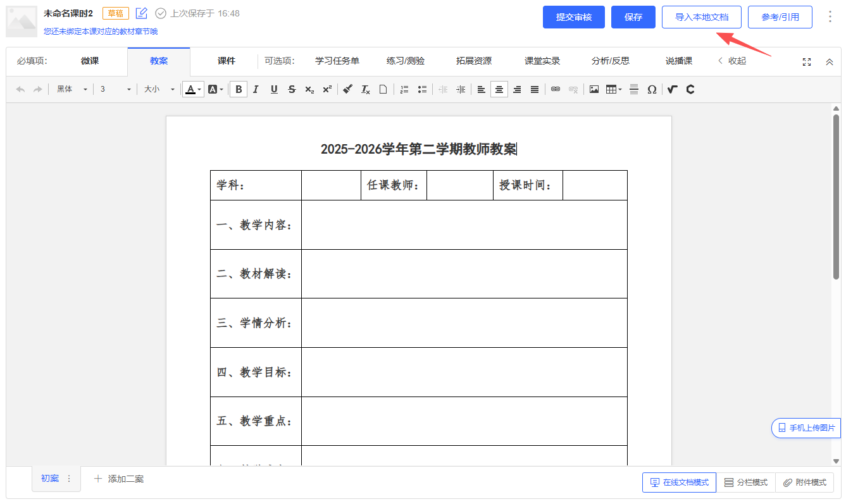The width and height of the screenshot is (846, 504).
Task: Collapse the header with double chevron
Action: 830,62
